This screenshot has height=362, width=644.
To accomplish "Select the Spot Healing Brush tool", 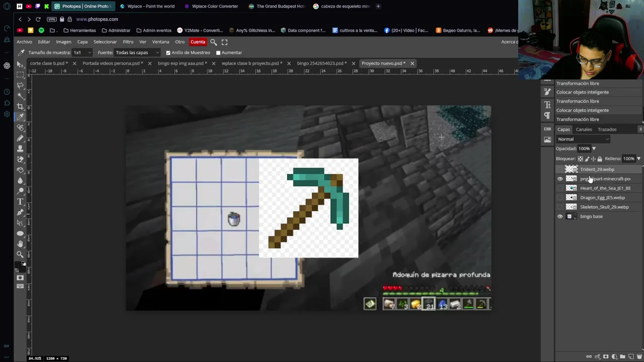I will (20, 128).
